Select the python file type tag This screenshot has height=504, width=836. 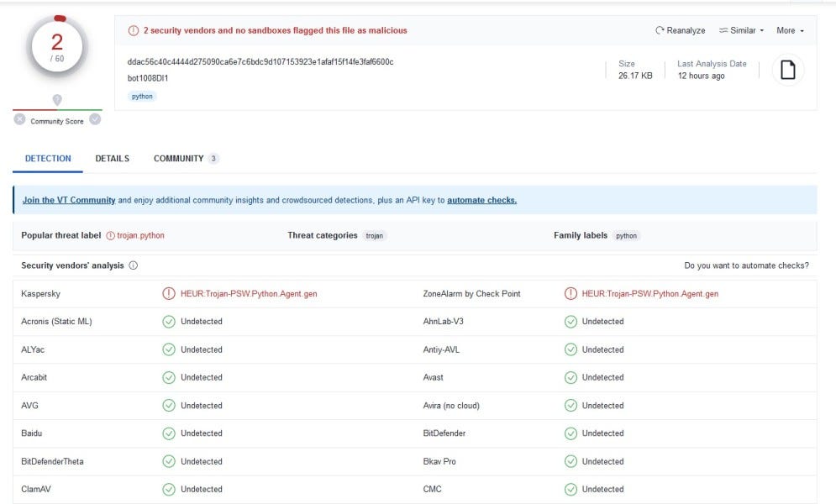(142, 96)
